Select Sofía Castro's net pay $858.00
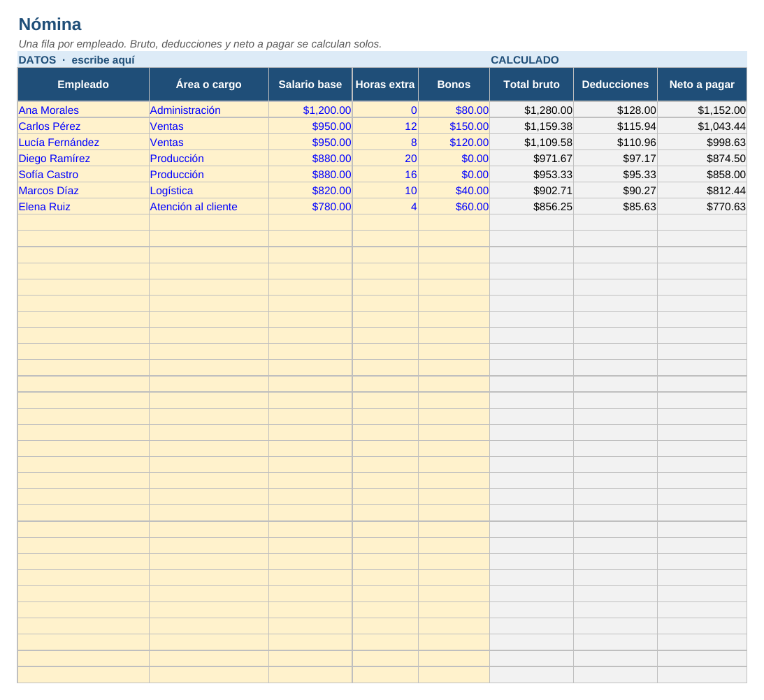This screenshot has height=700, width=764. 702,175
